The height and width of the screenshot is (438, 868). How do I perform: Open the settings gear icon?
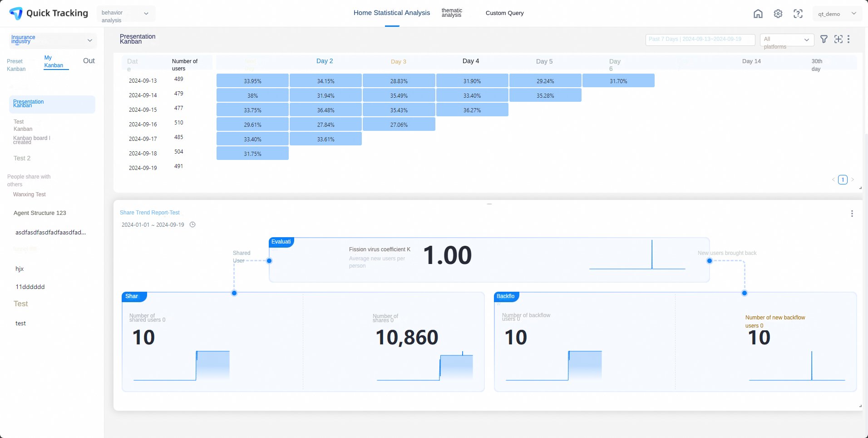[778, 14]
